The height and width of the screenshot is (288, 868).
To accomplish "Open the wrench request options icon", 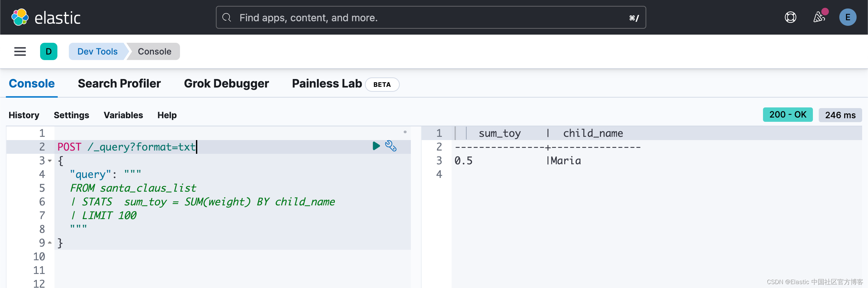I will point(391,146).
